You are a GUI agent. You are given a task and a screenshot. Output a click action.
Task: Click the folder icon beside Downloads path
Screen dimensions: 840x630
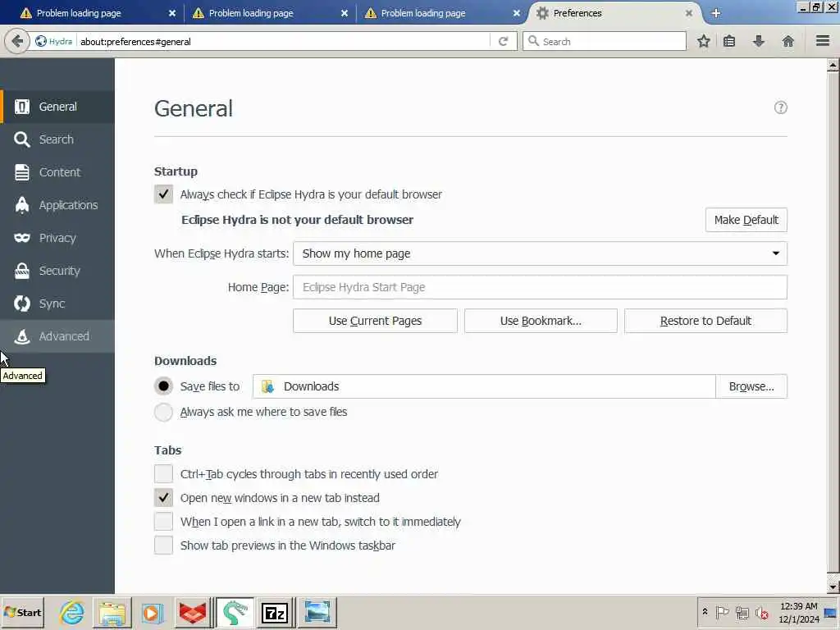tap(268, 386)
